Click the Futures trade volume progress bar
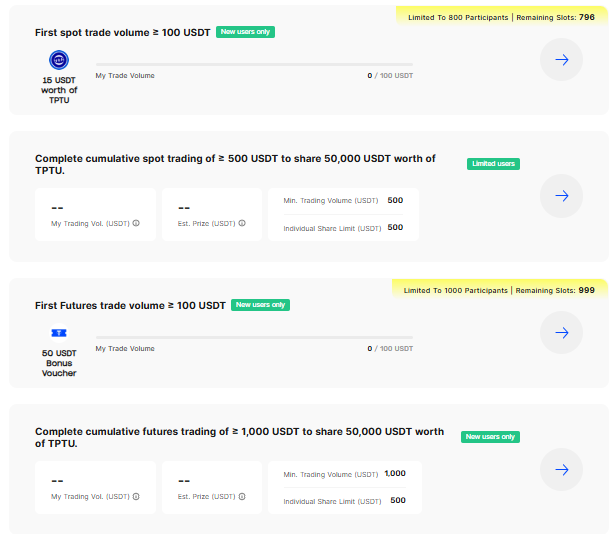 [254, 337]
